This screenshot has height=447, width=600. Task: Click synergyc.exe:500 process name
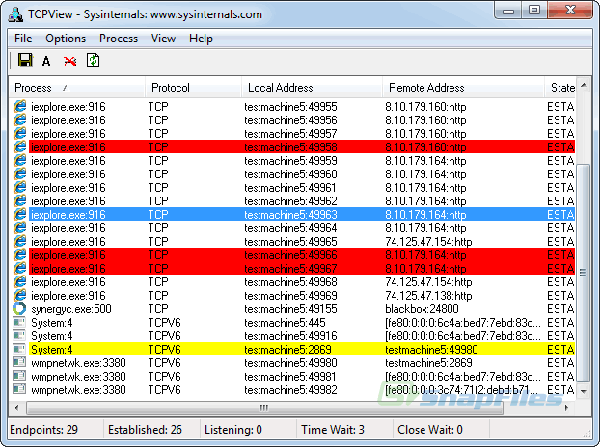coord(71,308)
